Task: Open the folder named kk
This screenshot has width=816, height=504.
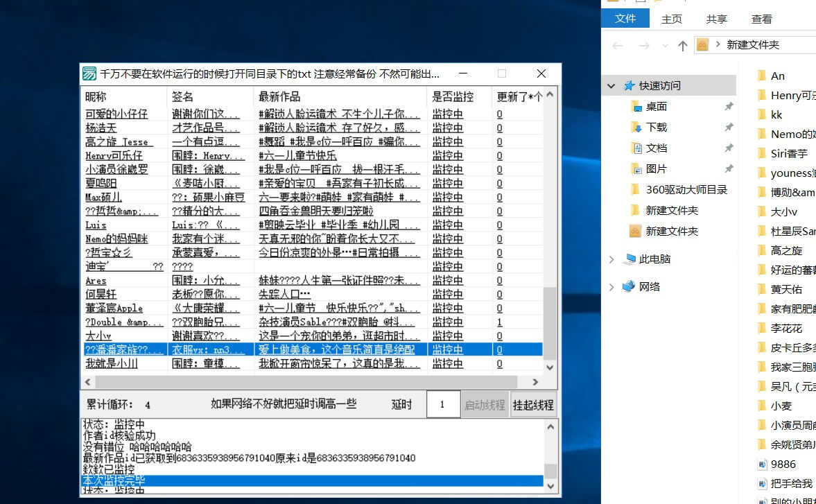Action: 776,114
